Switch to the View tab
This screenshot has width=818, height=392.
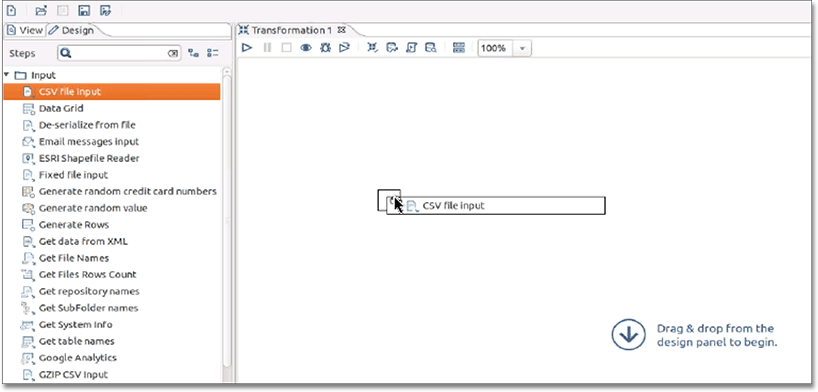tap(26, 30)
